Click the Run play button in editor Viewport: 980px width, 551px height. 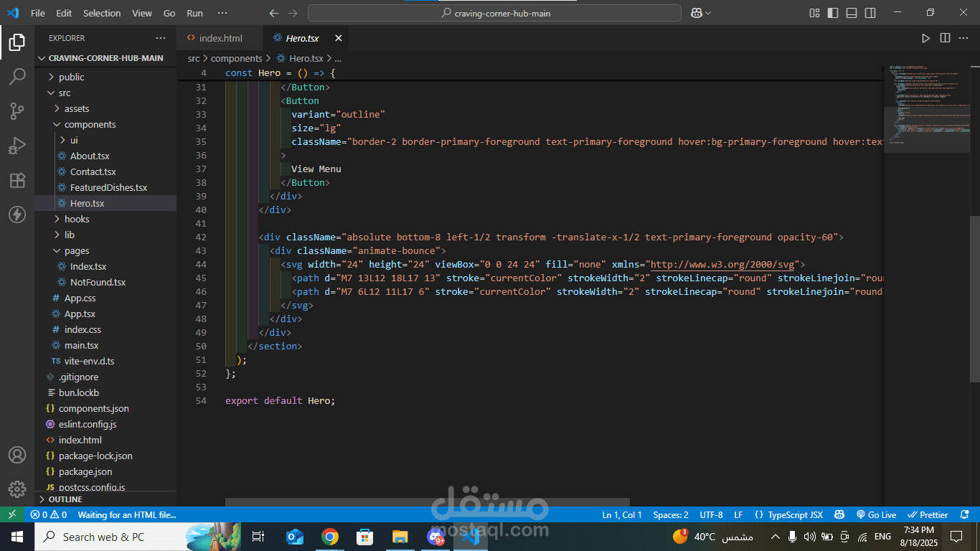925,38
